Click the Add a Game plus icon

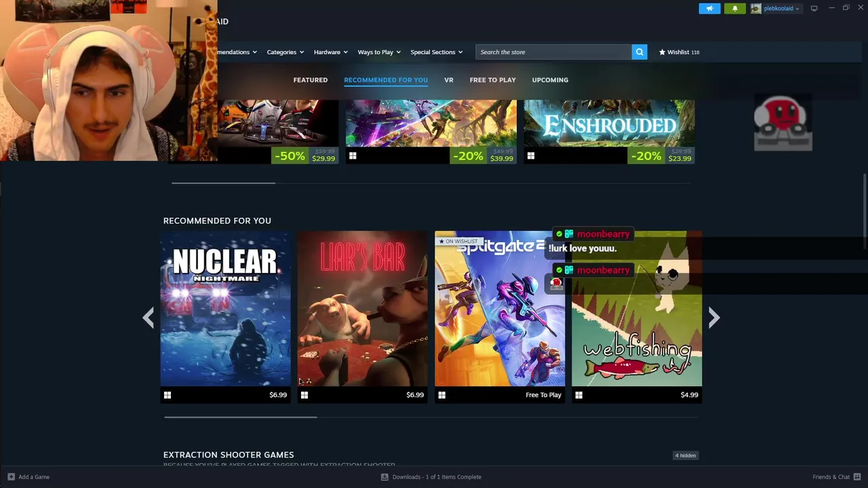(x=11, y=476)
